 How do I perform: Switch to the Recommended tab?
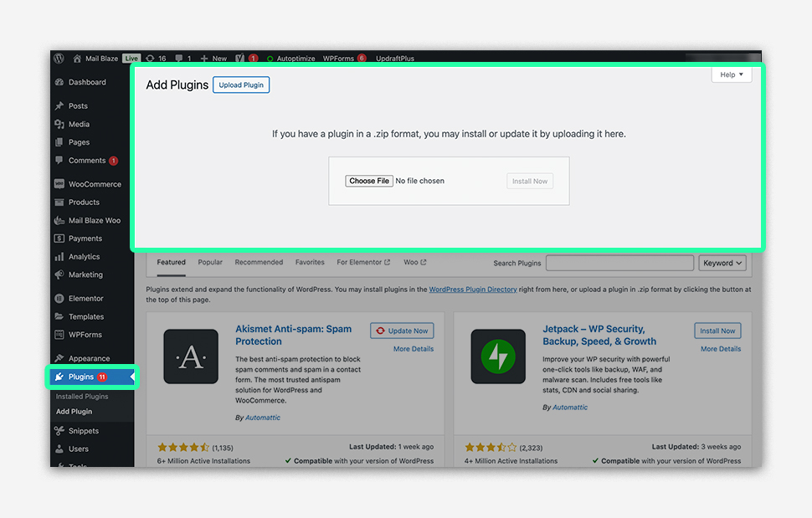[259, 263]
